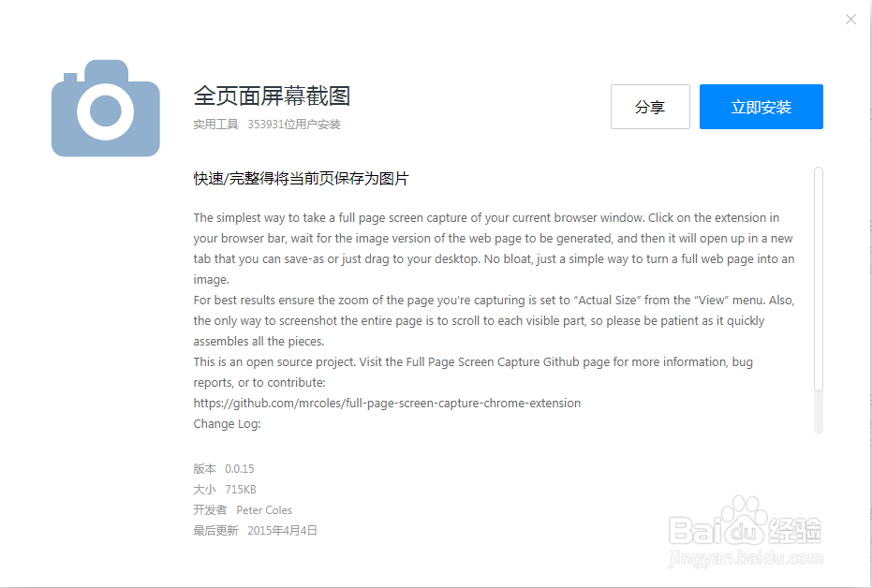872x588 pixels.
Task: Click the camera extension icon
Action: click(x=106, y=109)
